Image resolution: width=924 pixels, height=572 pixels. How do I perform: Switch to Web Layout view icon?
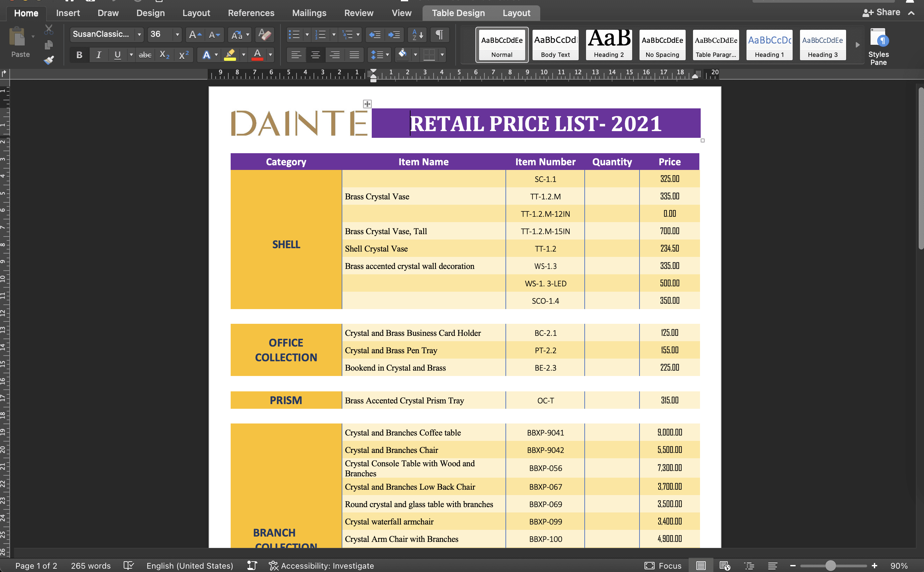click(x=725, y=565)
